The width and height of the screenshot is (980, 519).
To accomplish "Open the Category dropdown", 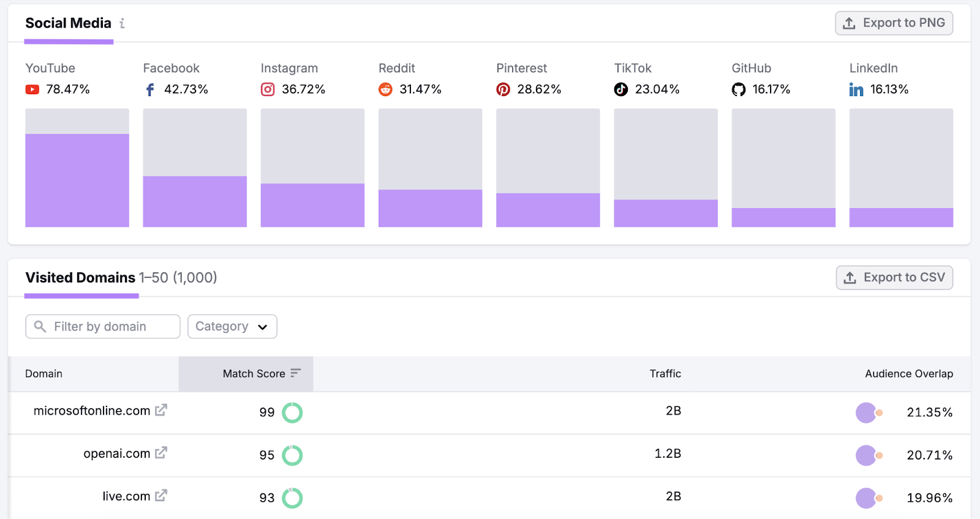I will 232,326.
